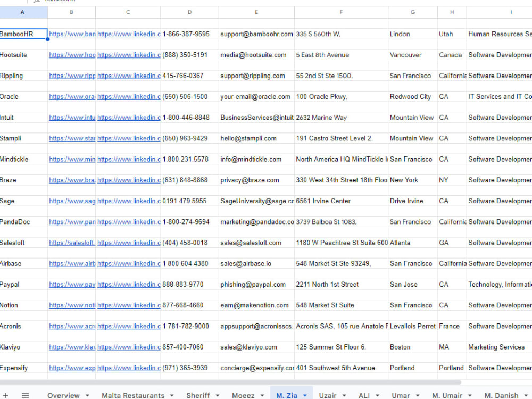Select the Stampli company cell
This screenshot has width=532, height=399.
point(23,138)
